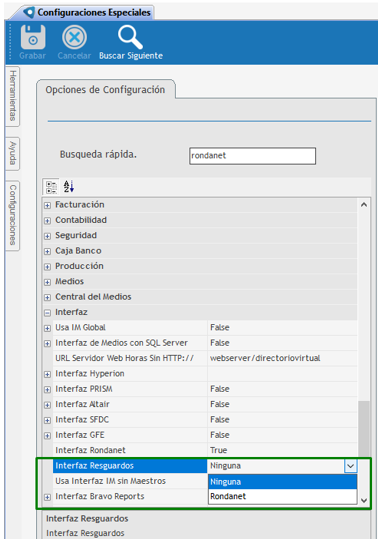
Task: Expand the Interfaz Hyperion property
Action: click(47, 374)
